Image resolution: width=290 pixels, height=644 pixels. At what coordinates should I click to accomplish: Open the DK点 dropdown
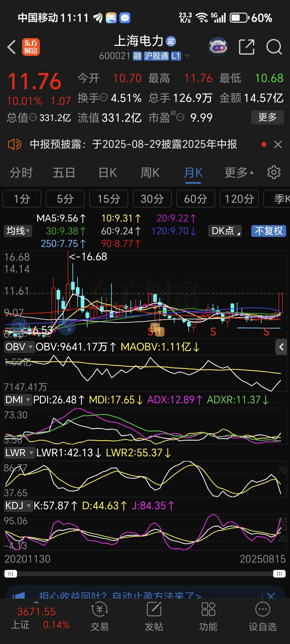225,231
